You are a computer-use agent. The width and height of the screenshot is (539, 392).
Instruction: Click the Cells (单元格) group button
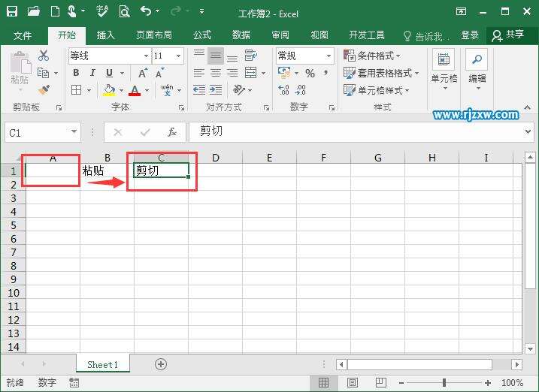(444, 71)
